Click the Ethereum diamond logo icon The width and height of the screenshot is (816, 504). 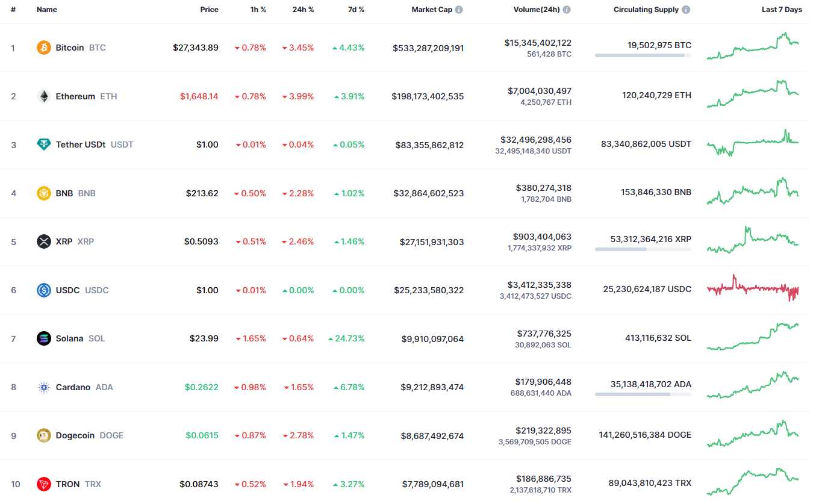(44, 96)
